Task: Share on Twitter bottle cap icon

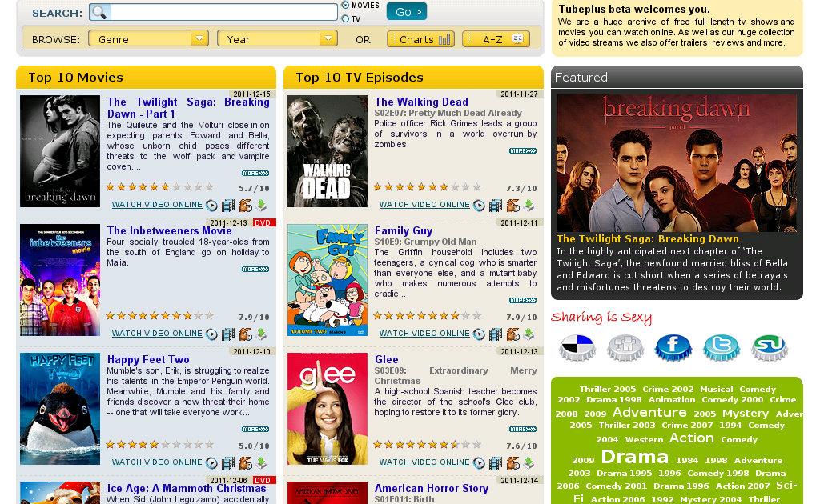Action: point(722,348)
